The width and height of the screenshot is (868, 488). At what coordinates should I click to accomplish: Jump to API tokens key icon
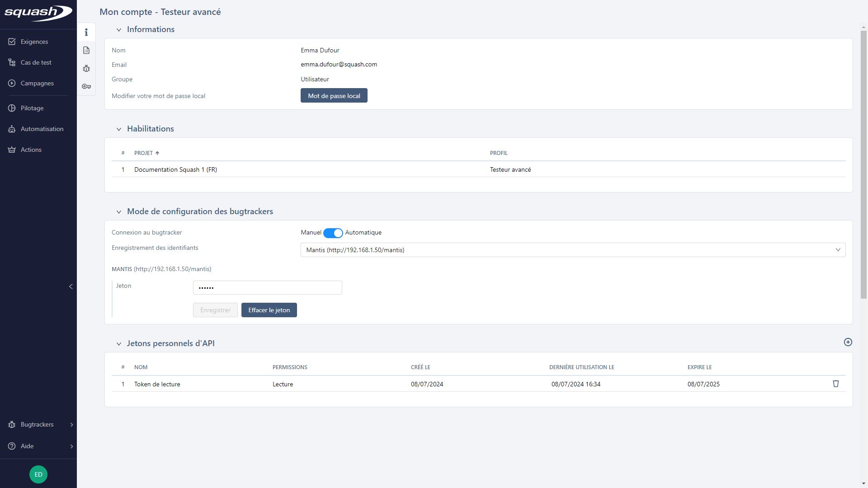pyautogui.click(x=86, y=86)
